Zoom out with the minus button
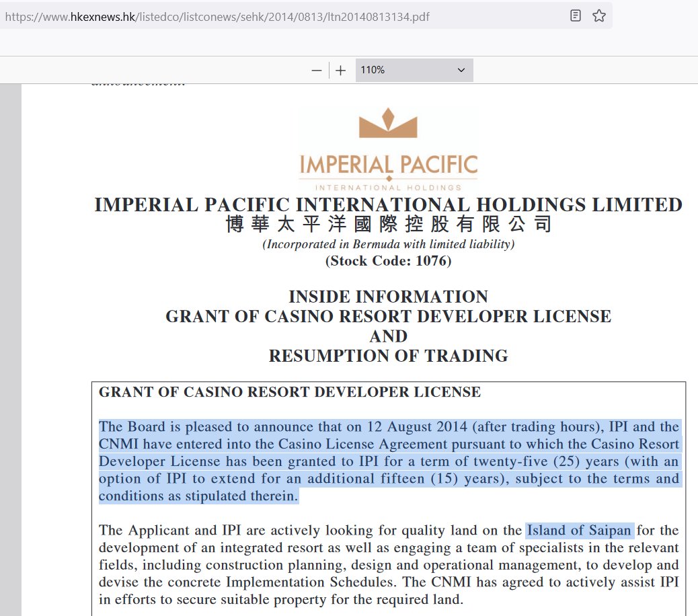This screenshot has height=616, width=698. click(x=317, y=71)
